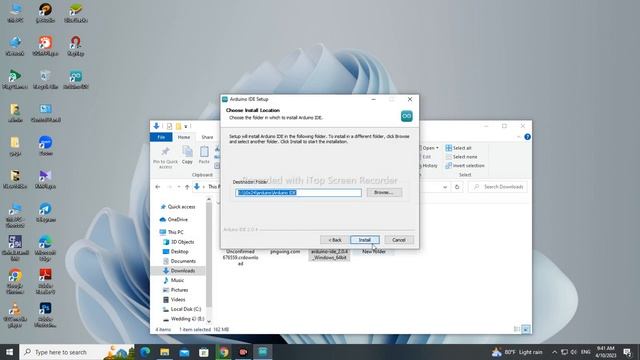Switch to the Share ribbon tab
The height and width of the screenshot is (360, 640).
click(207, 137)
